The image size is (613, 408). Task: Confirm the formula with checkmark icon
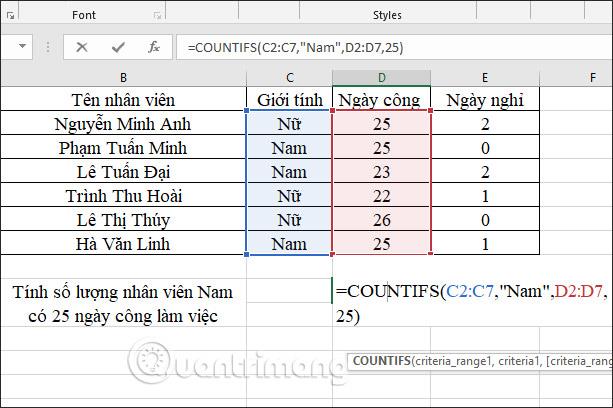pyautogui.click(x=118, y=47)
